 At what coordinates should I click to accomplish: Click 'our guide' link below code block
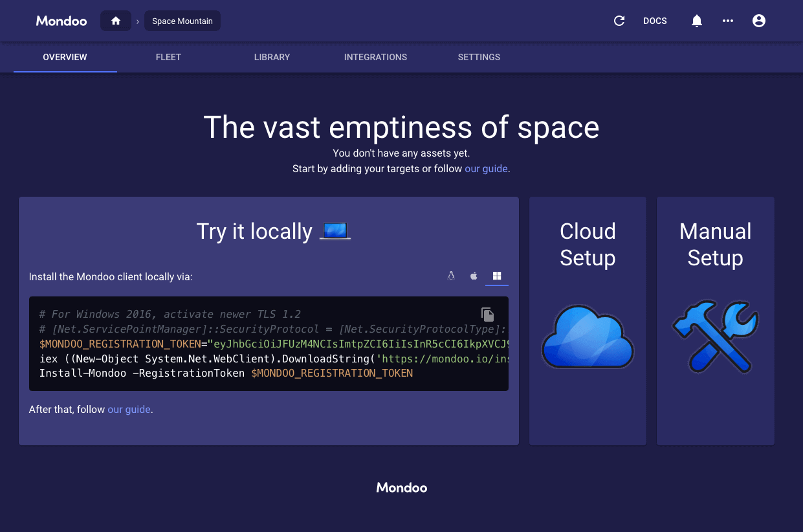[x=129, y=410]
